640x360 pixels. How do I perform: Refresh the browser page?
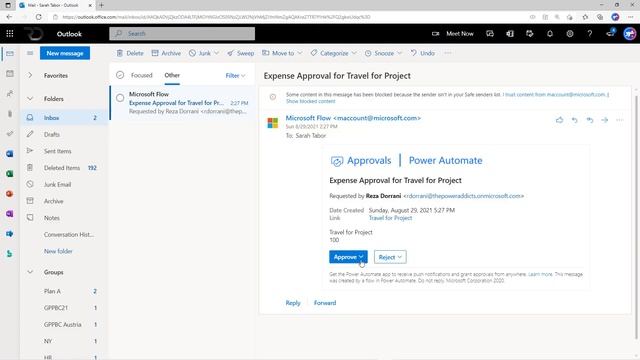38,17
